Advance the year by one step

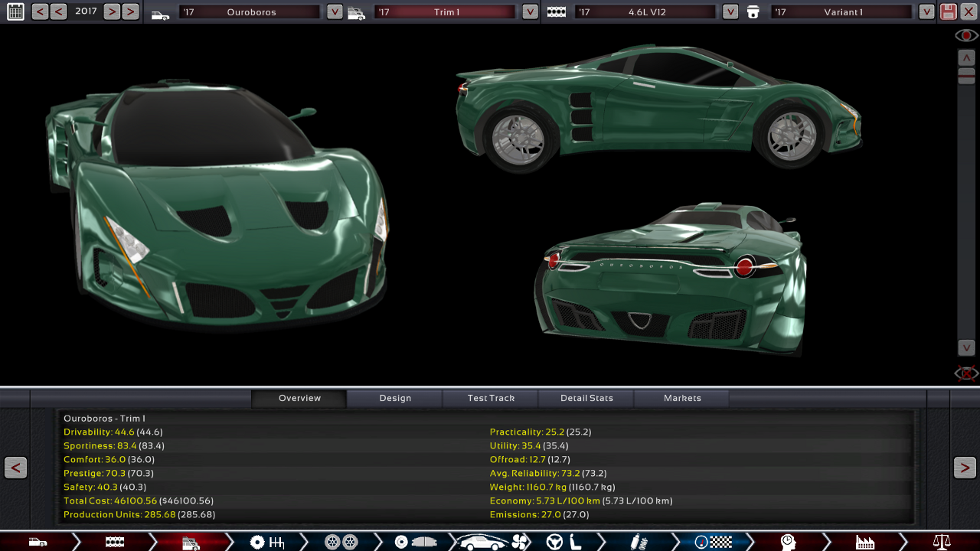coord(112,11)
